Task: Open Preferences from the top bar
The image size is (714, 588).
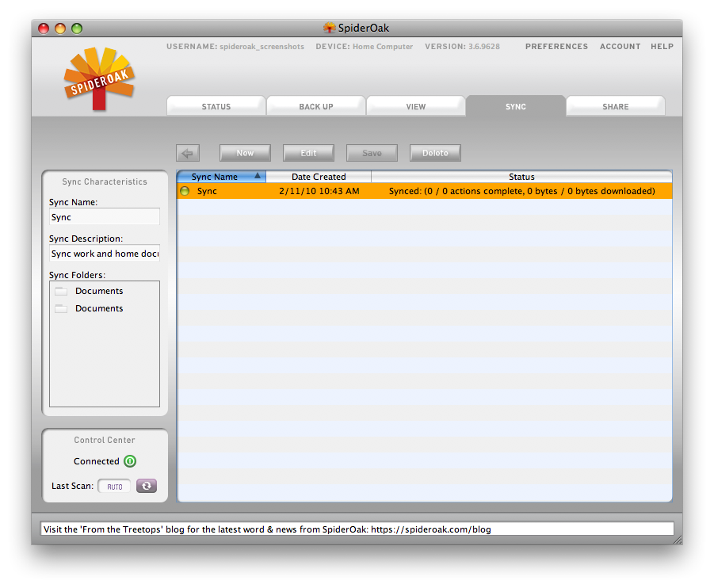Action: click(556, 47)
